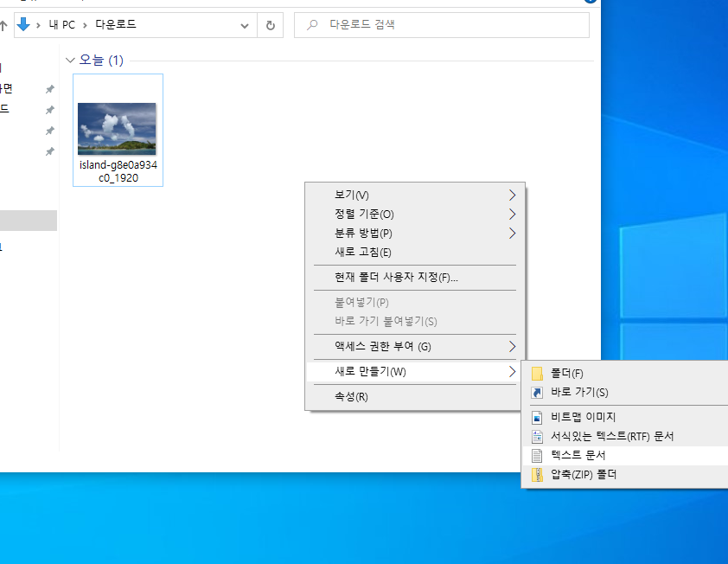Click the ZIP folder icon in submenu
This screenshot has height=564, width=728.
[537, 475]
